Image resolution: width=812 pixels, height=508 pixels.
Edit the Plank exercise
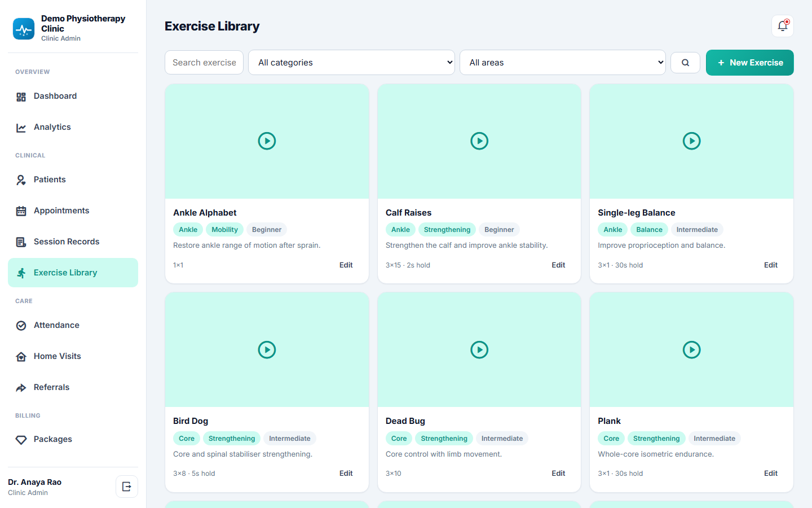point(771,474)
